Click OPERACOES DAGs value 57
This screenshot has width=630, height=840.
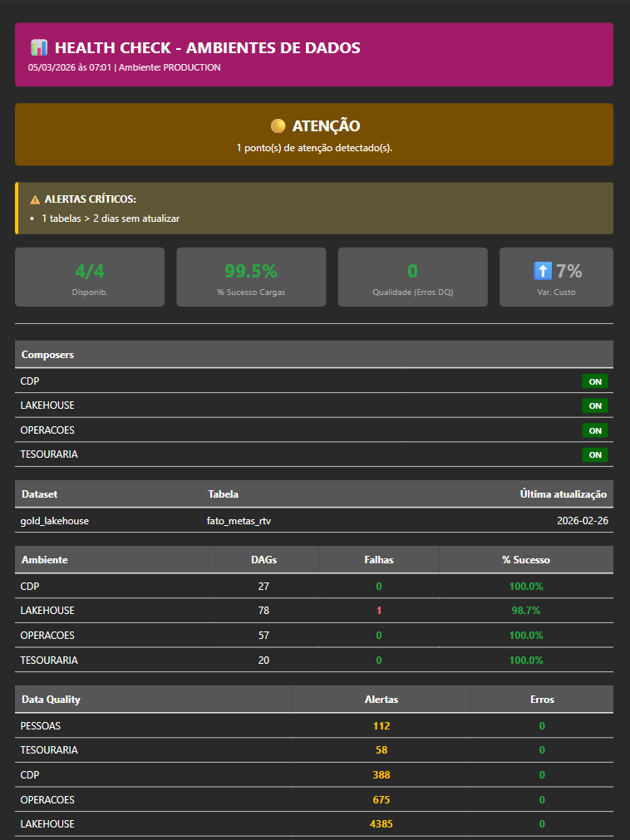click(x=263, y=636)
